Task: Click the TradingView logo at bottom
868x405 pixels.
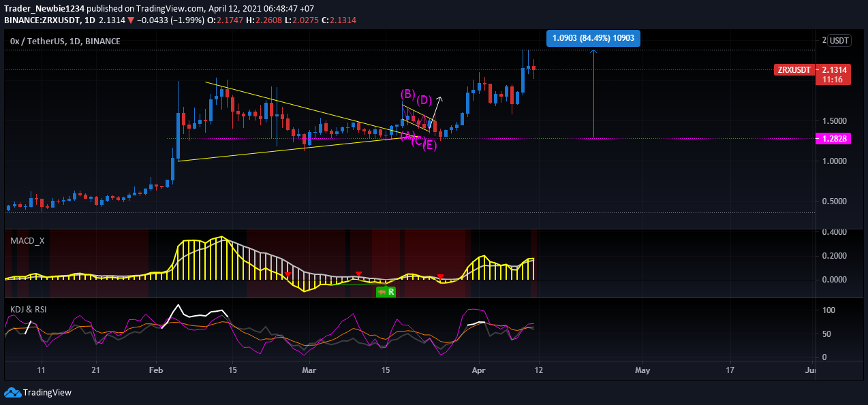Action: coord(38,393)
